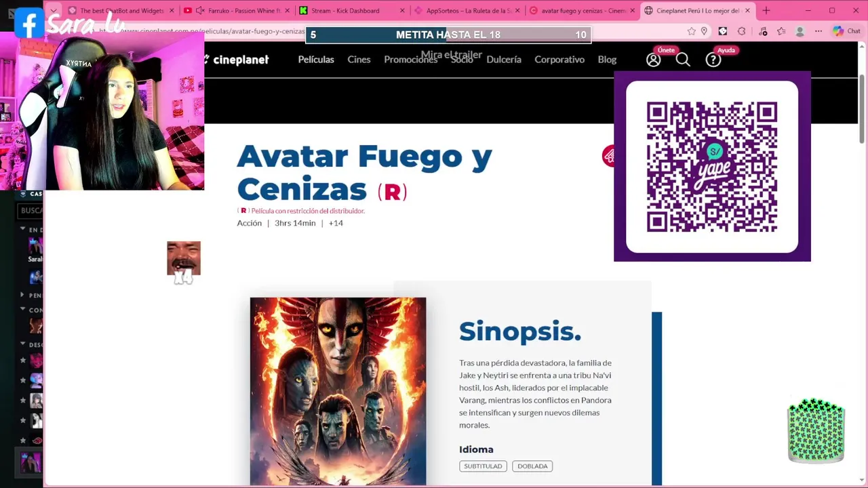
Task: Switch to AppSorteos La Ruleta tab
Action: click(x=468, y=10)
